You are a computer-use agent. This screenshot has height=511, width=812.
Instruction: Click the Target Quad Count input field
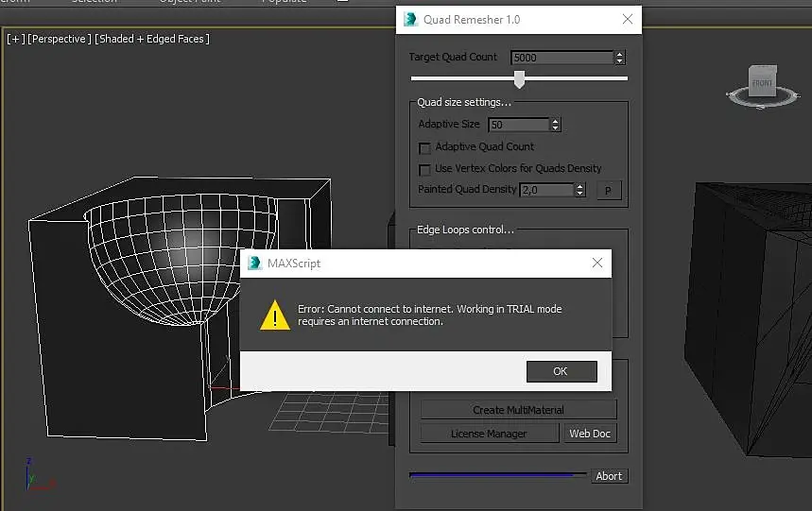tap(561, 58)
